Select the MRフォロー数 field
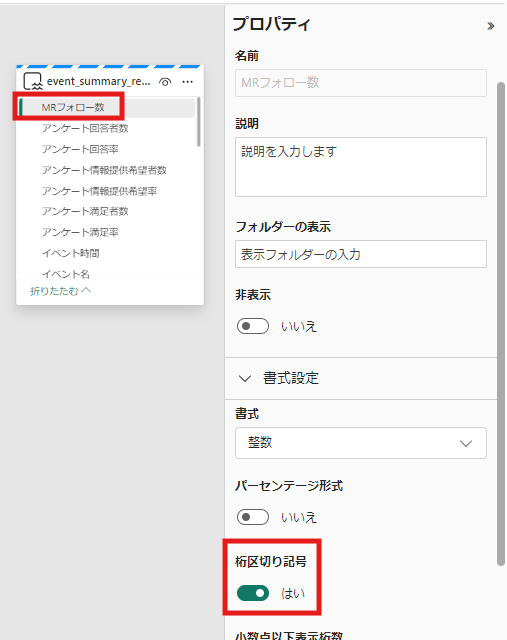This screenshot has height=640, width=507. coord(106,107)
